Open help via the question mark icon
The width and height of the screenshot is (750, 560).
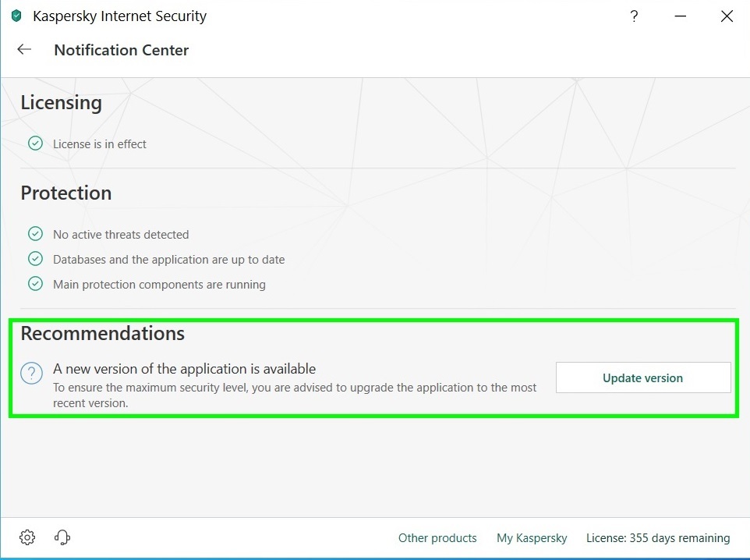(634, 16)
